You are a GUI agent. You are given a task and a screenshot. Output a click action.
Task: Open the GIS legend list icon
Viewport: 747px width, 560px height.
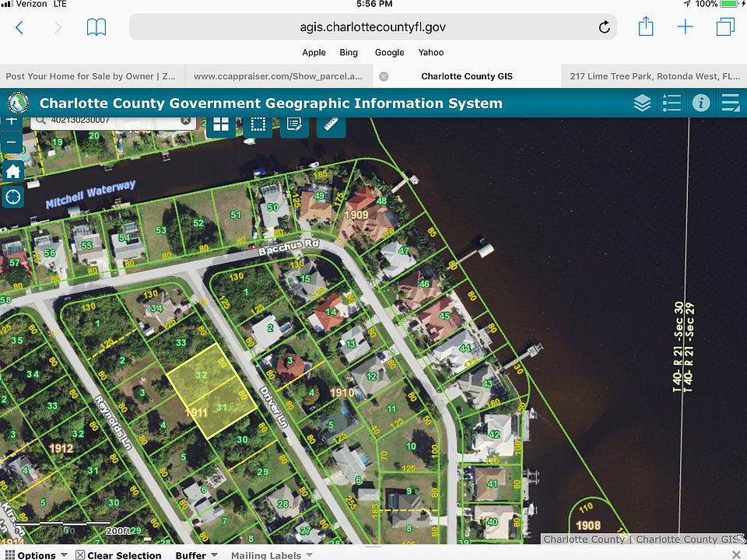672,103
